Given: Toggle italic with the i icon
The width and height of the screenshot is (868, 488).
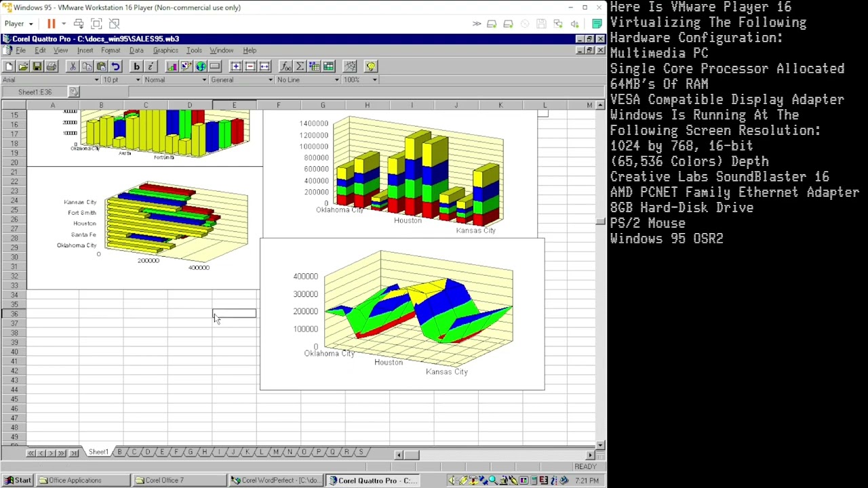Looking at the screenshot, I should point(151,66).
